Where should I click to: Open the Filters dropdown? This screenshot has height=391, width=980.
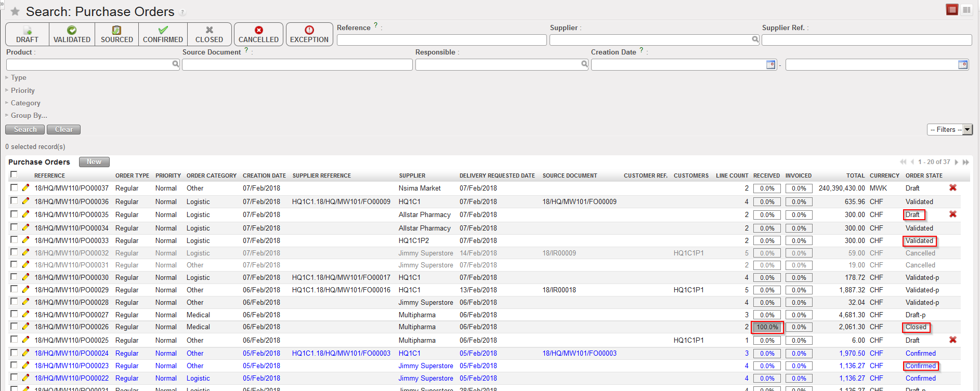(x=949, y=130)
